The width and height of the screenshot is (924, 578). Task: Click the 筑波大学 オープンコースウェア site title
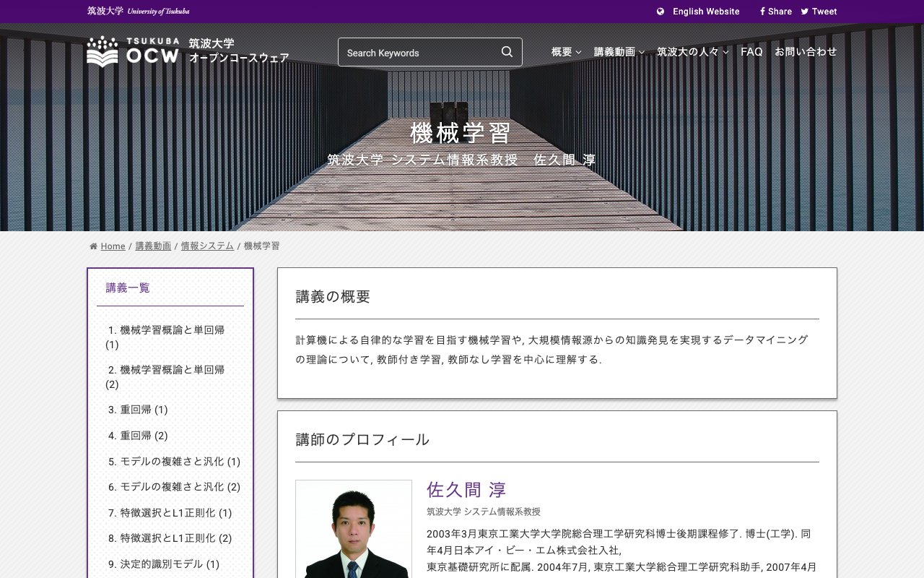239,51
